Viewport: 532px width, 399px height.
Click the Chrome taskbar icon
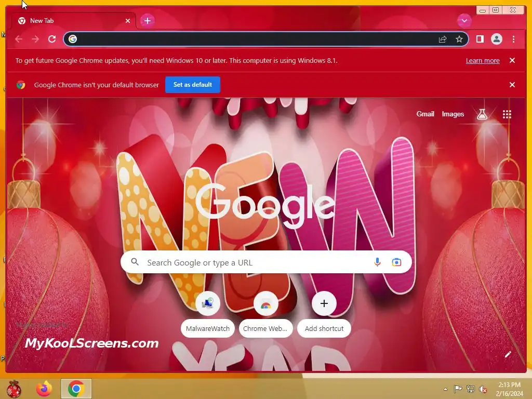pyautogui.click(x=76, y=389)
